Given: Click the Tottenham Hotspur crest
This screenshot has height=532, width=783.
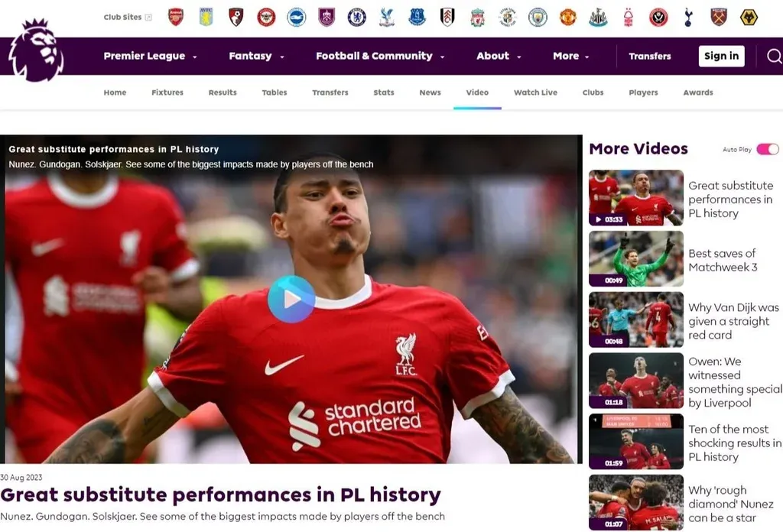Looking at the screenshot, I should coord(688,17).
